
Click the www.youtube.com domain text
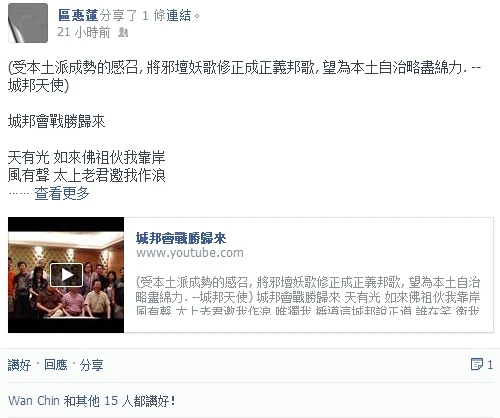(190, 253)
